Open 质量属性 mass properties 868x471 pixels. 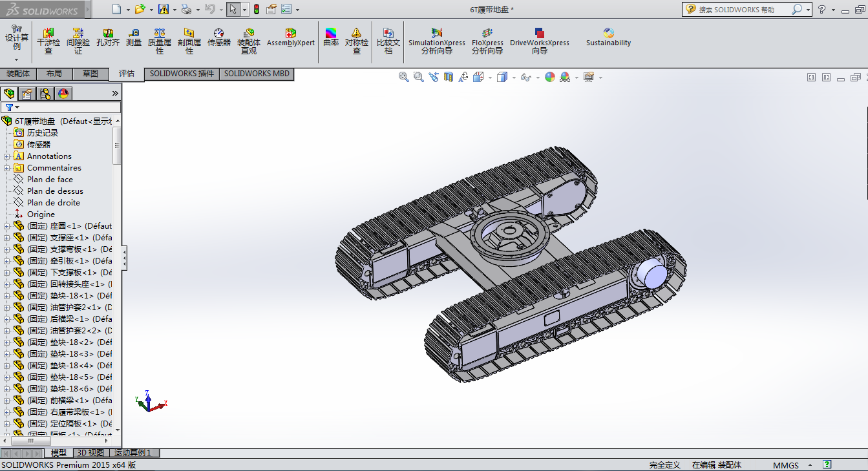click(160, 40)
